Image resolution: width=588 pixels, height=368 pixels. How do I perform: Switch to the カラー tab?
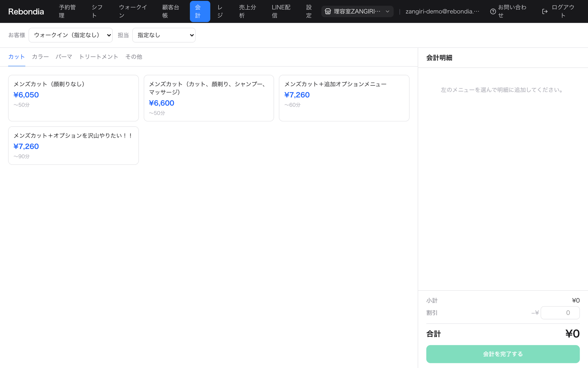click(x=40, y=57)
